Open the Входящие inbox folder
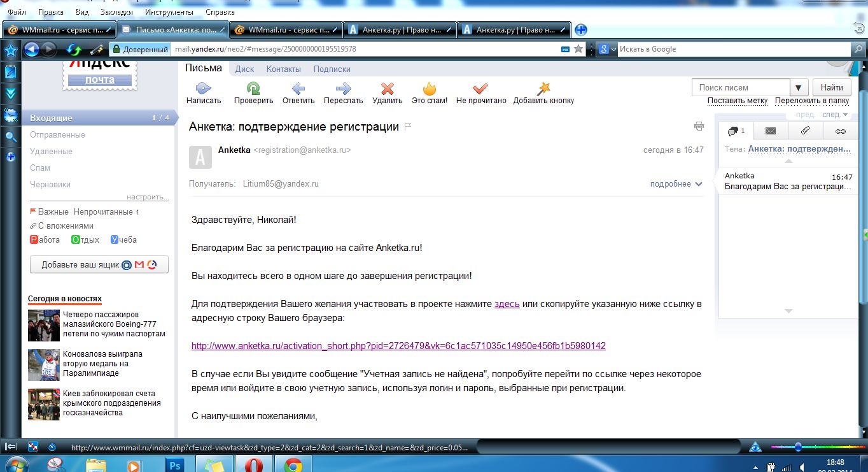 click(x=101, y=118)
